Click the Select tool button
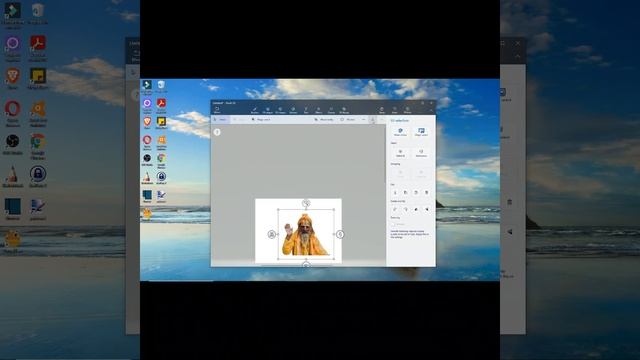 pyautogui.click(x=221, y=120)
